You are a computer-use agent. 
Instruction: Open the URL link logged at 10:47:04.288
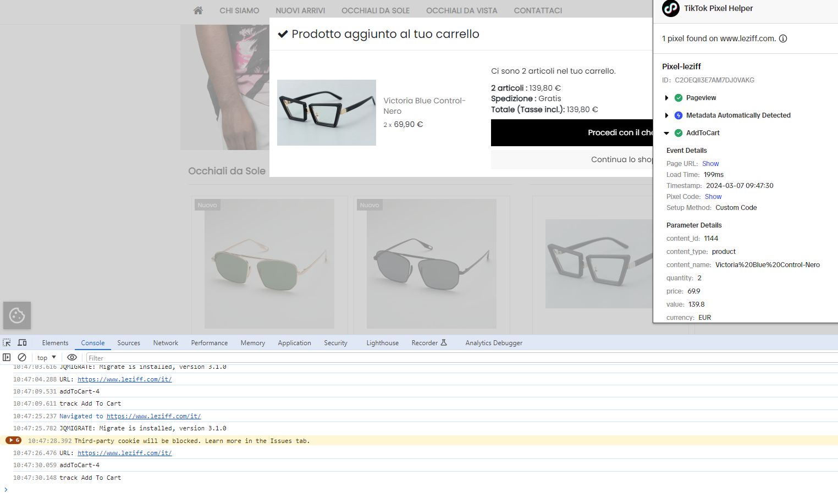coord(125,379)
